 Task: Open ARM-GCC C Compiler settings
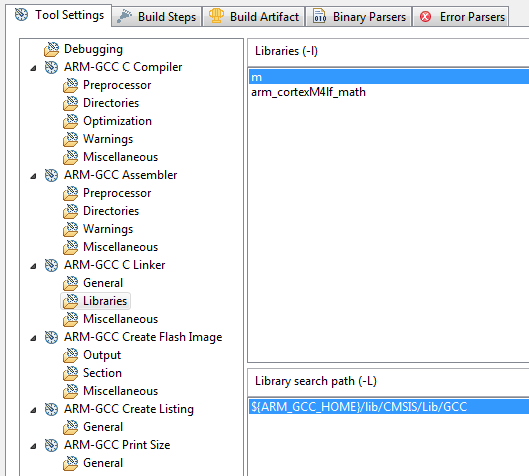click(x=123, y=67)
